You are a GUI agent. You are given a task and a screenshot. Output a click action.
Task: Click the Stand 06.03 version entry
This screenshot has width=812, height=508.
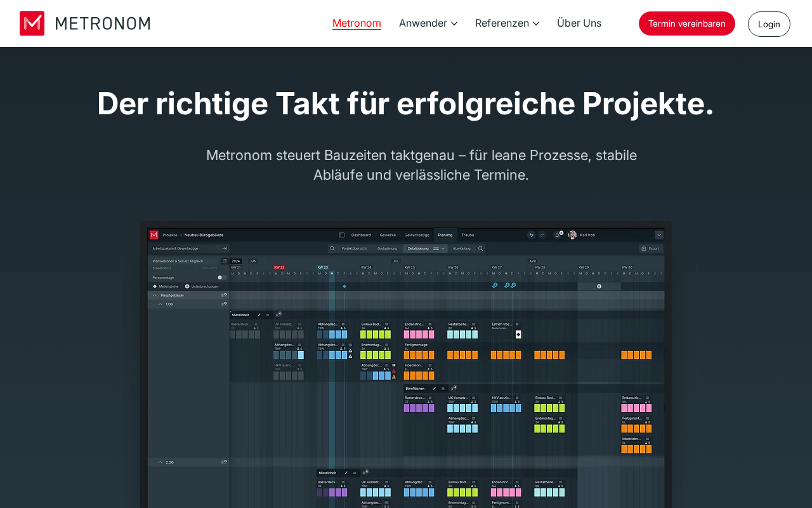click(162, 268)
